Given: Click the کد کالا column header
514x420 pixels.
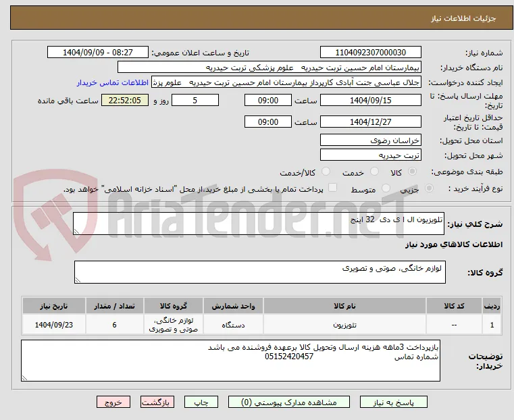Looking at the screenshot, I should coord(454,306).
